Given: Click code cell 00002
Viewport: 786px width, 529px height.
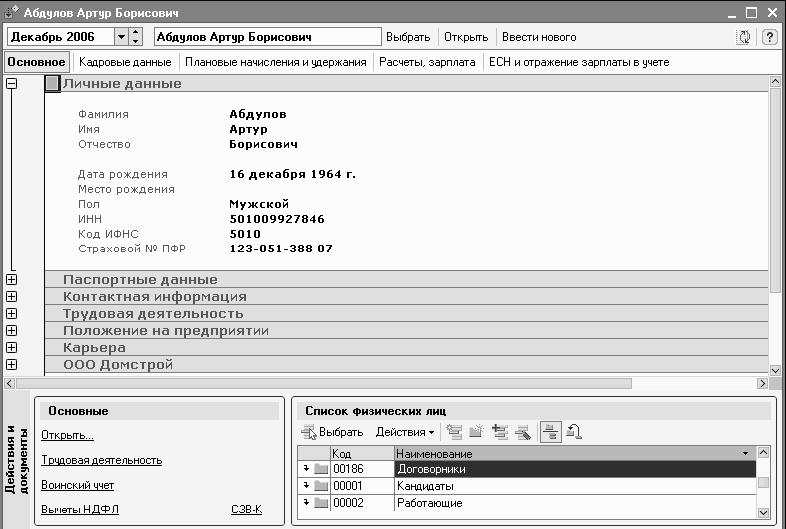Looking at the screenshot, I should (362, 503).
